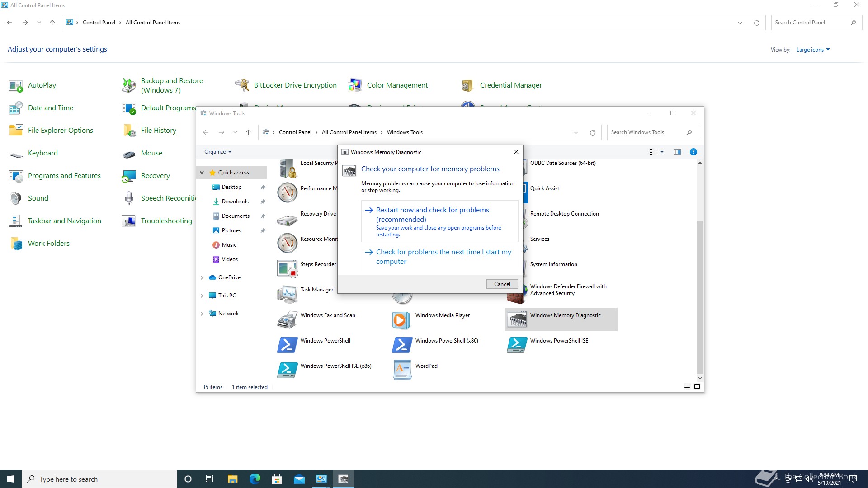Toggle preview pane in Windows Tools
The width and height of the screenshot is (868, 488).
click(x=677, y=152)
